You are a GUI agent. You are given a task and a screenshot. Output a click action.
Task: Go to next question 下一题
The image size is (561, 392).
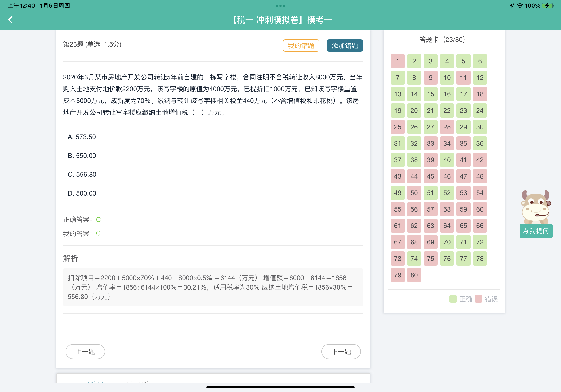click(x=341, y=351)
